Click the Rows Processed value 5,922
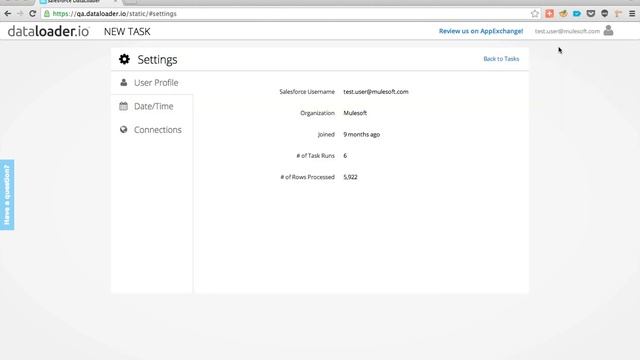640x360 pixels. click(350, 177)
